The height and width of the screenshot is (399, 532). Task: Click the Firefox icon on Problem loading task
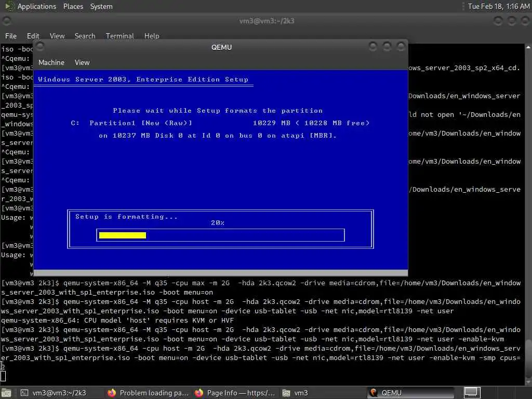point(112,393)
